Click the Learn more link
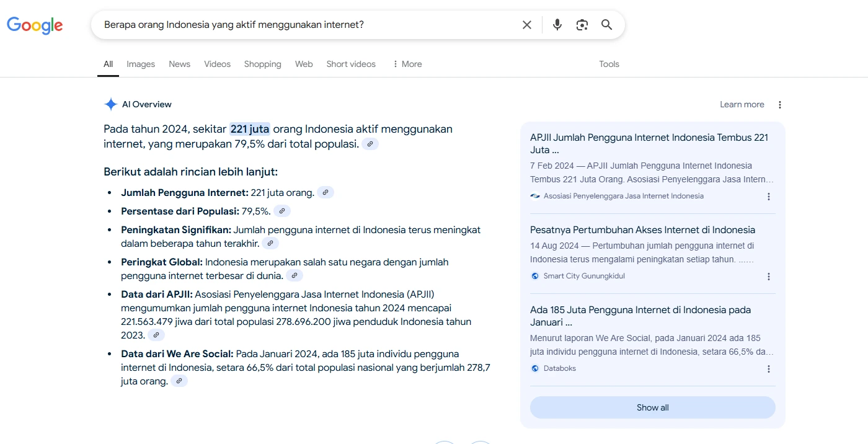The height and width of the screenshot is (444, 868). (742, 104)
